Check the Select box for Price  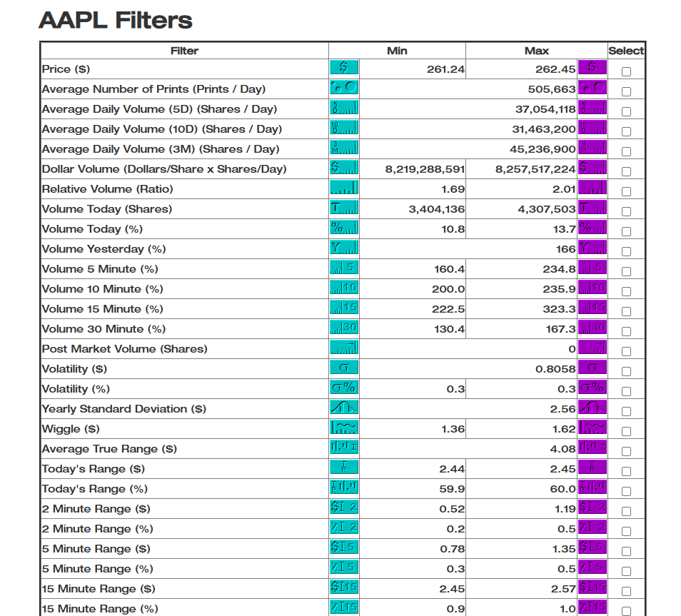click(x=627, y=70)
